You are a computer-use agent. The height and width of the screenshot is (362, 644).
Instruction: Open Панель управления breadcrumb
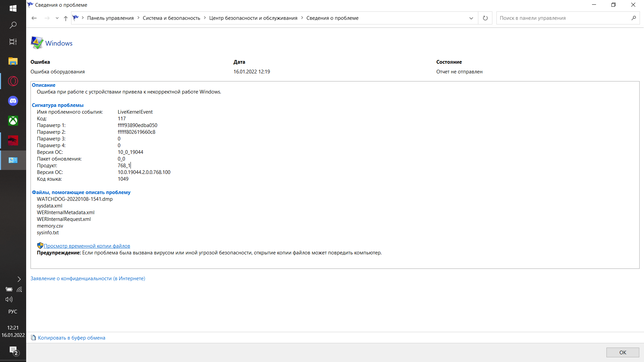(110, 18)
